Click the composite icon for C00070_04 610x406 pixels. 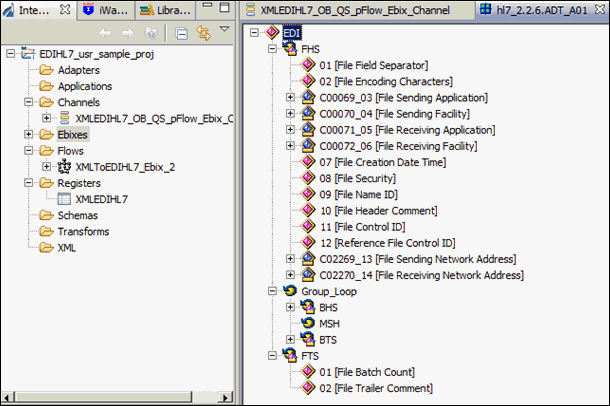coord(308,113)
